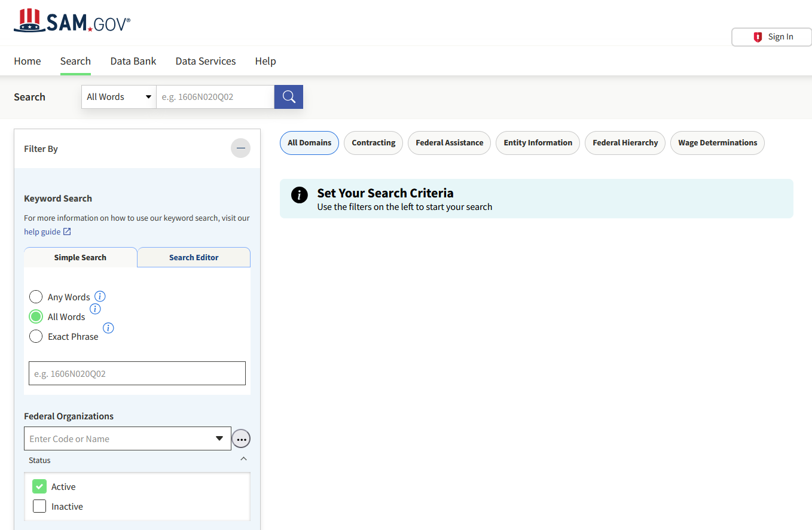Click info icon next to All Words
The image size is (812, 530).
coord(95,309)
